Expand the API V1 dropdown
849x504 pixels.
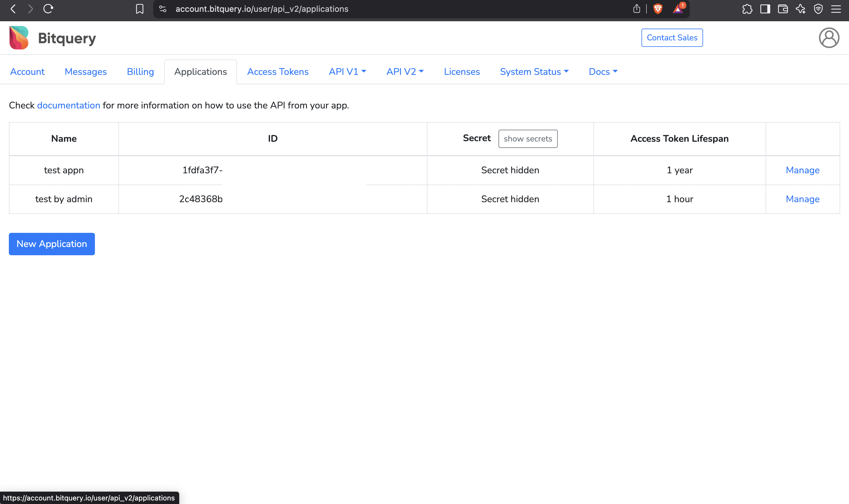347,72
